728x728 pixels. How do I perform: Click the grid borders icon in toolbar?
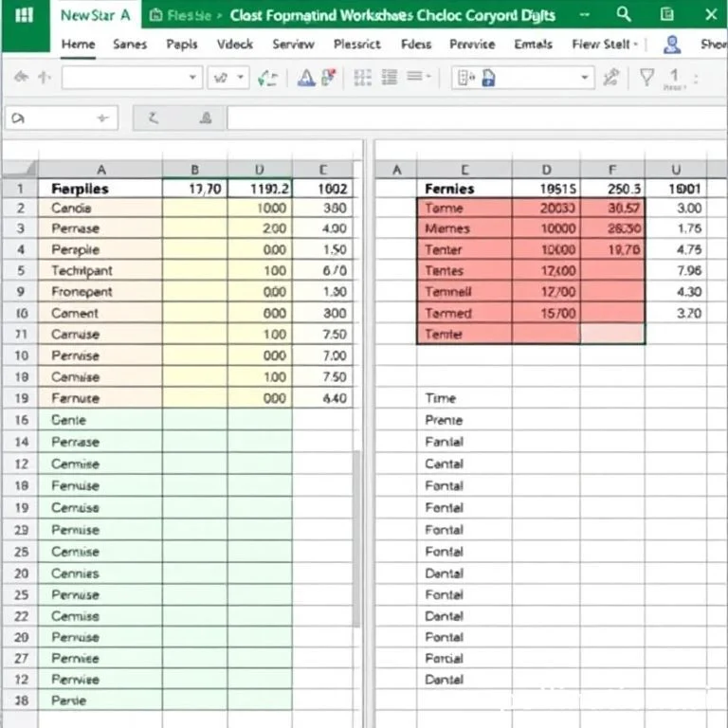point(362,78)
